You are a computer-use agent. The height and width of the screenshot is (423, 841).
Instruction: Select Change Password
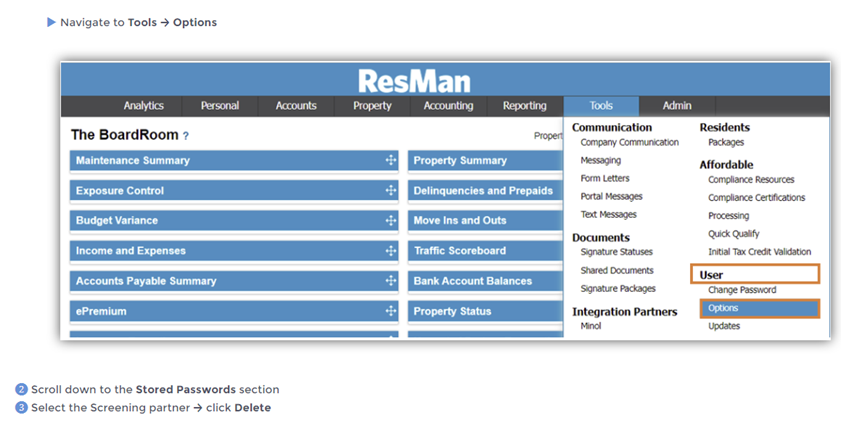point(742,290)
